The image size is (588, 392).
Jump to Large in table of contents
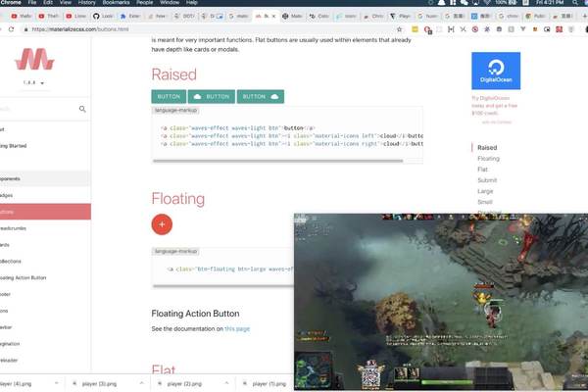(485, 191)
